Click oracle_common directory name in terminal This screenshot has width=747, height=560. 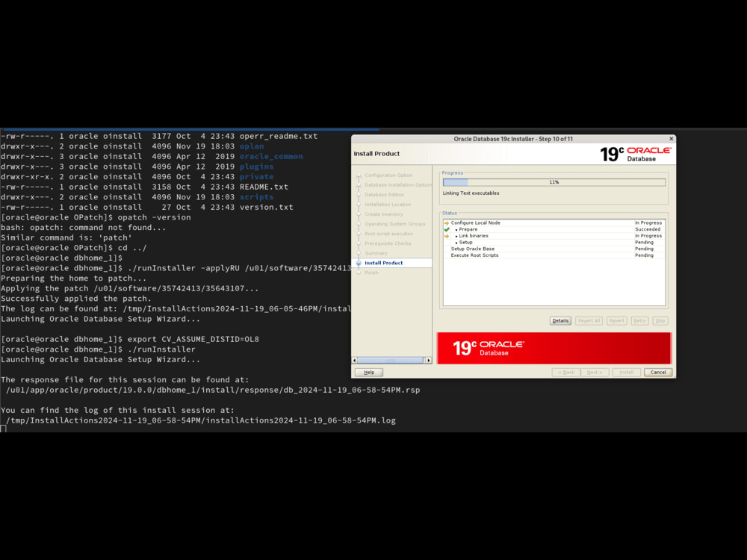[x=271, y=156]
